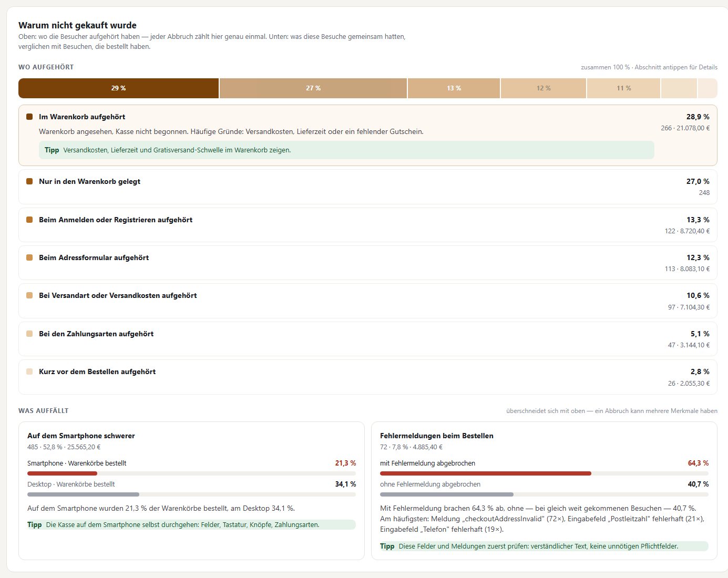This screenshot has height=578, width=728.
Task: Click the '72 · 7,8 % · 4.885,40 €' text
Action: 411,447
